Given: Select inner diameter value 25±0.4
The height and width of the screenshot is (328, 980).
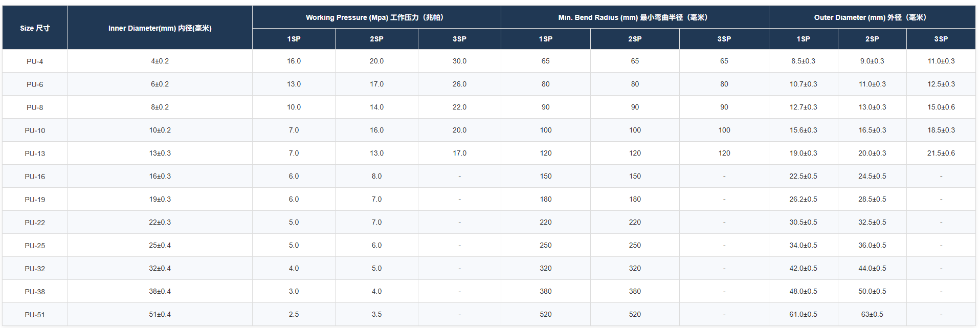Looking at the screenshot, I should (160, 245).
